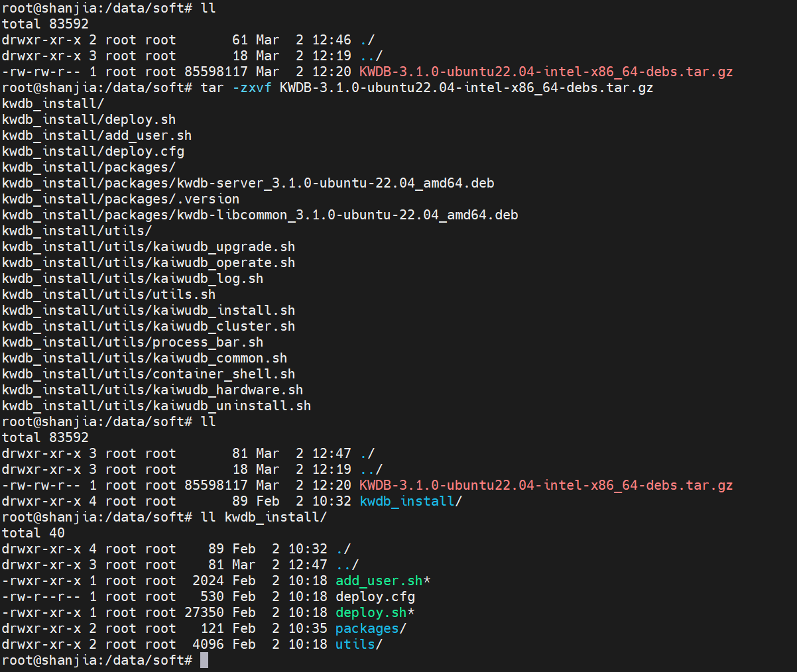
Task: Click the kwdb_install/utils/utils.sh line
Action: [109, 294]
